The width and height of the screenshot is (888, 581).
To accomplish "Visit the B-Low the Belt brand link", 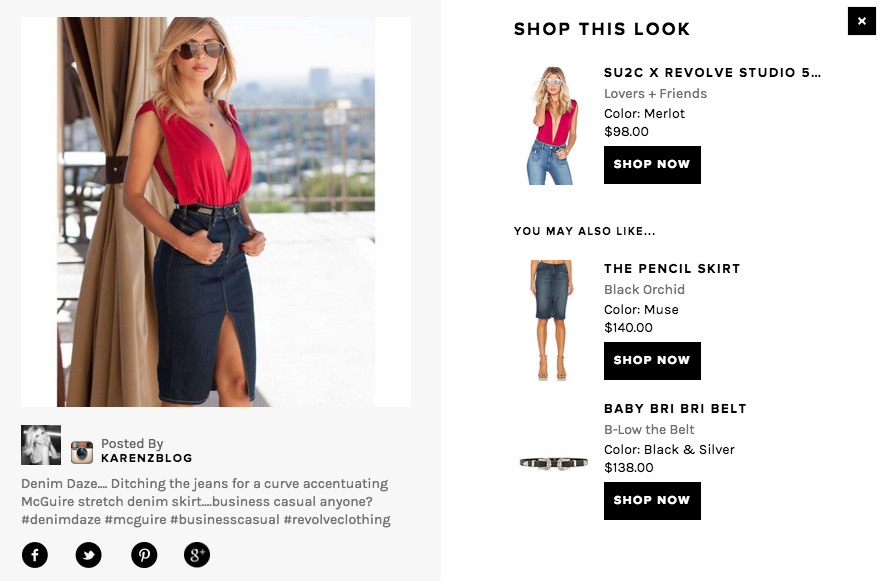I will (649, 429).
